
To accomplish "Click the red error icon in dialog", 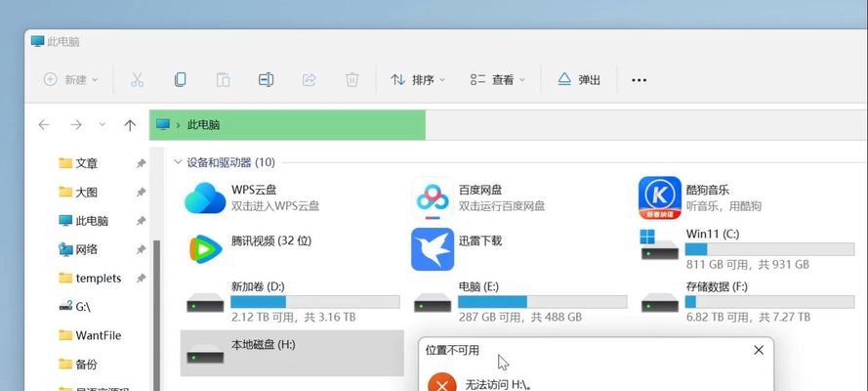I will pos(441,383).
